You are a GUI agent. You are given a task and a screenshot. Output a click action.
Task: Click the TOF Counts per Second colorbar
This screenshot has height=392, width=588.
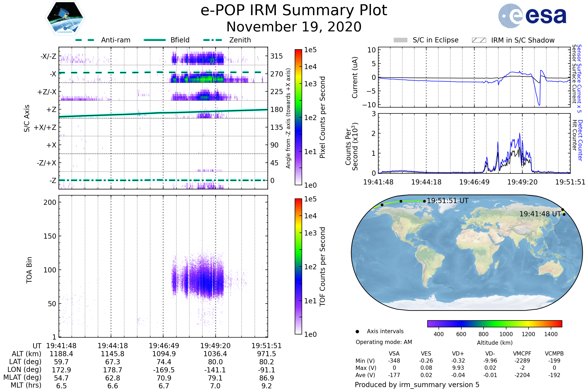tap(298, 267)
